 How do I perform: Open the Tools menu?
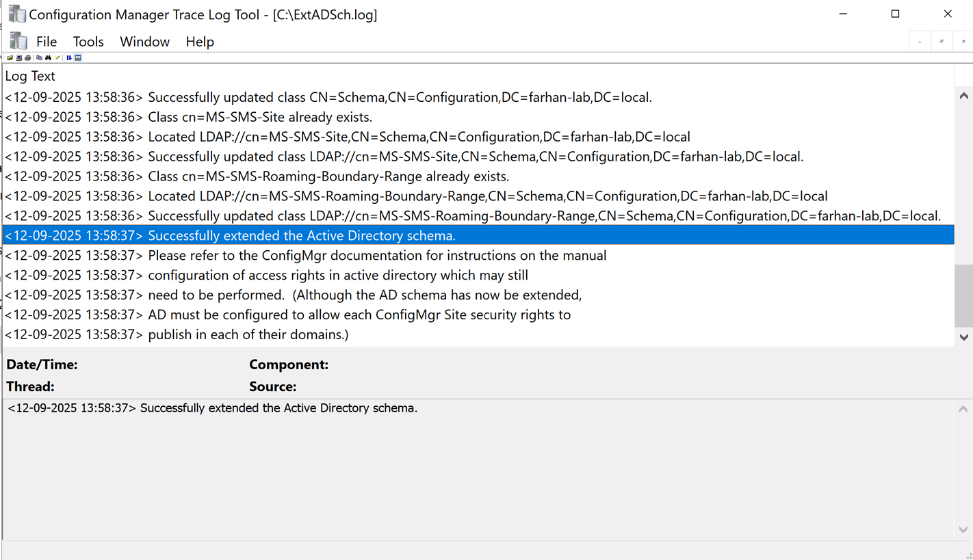point(88,42)
